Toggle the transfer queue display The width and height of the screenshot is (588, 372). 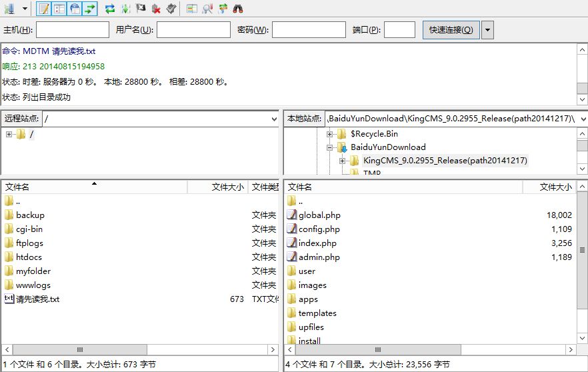pos(91,8)
